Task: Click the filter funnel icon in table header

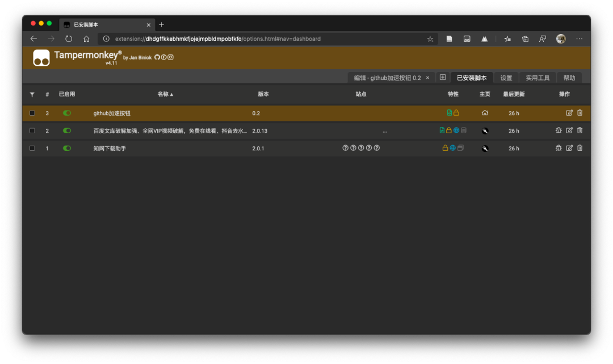Action: pyautogui.click(x=32, y=95)
